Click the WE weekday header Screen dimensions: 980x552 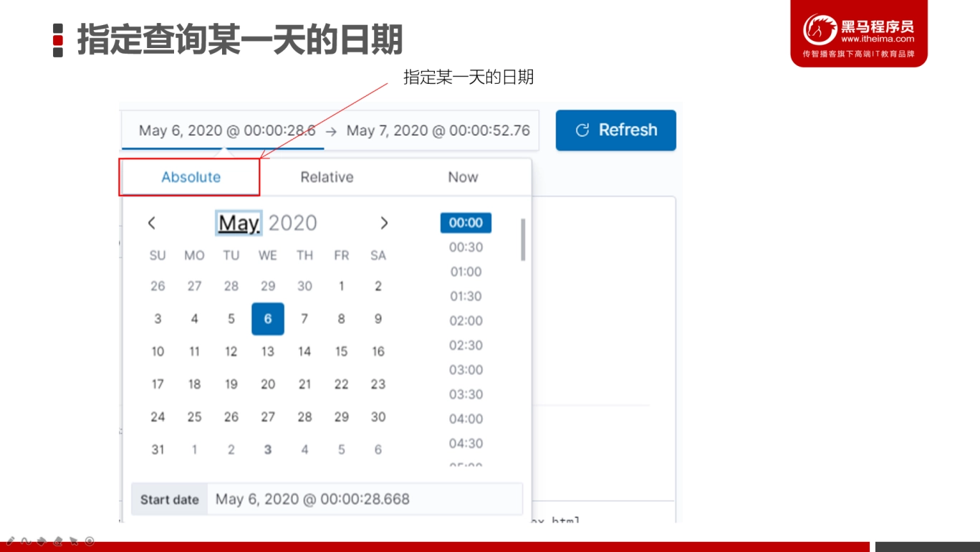click(268, 255)
